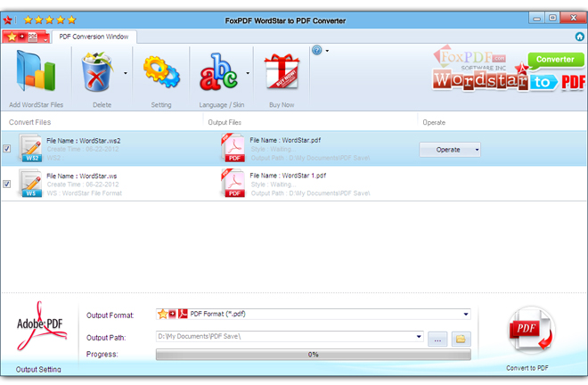Click the Buy Now gift box icon
Screen dimensions: 588x385
(x=282, y=71)
